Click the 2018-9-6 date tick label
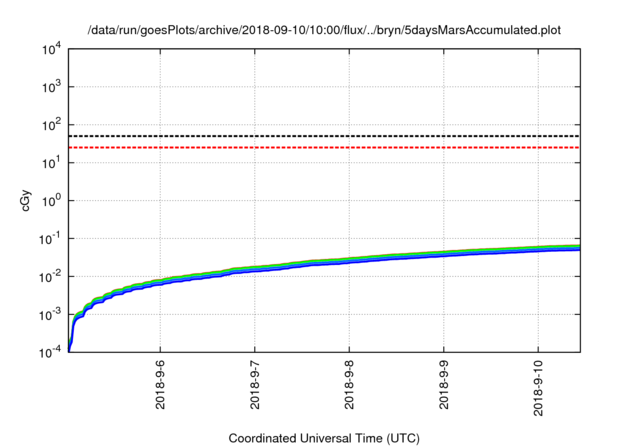Screen dimensions: 640x448 tap(160, 384)
